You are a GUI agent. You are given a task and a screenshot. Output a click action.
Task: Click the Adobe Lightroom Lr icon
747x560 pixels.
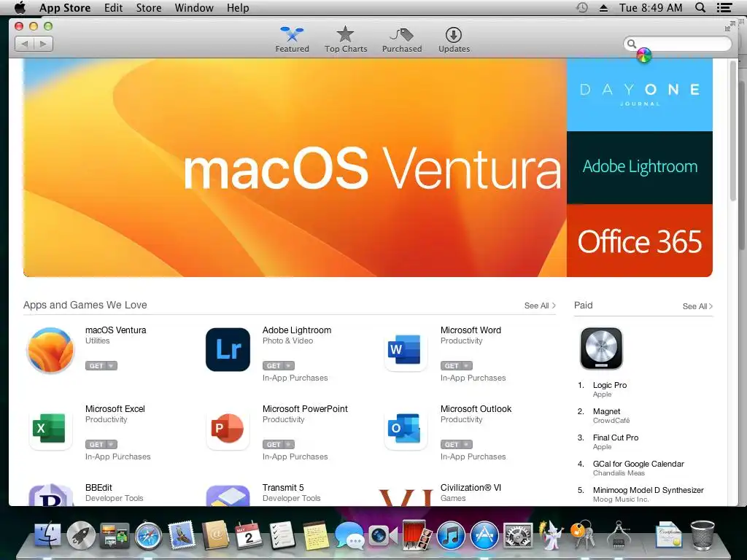228,349
